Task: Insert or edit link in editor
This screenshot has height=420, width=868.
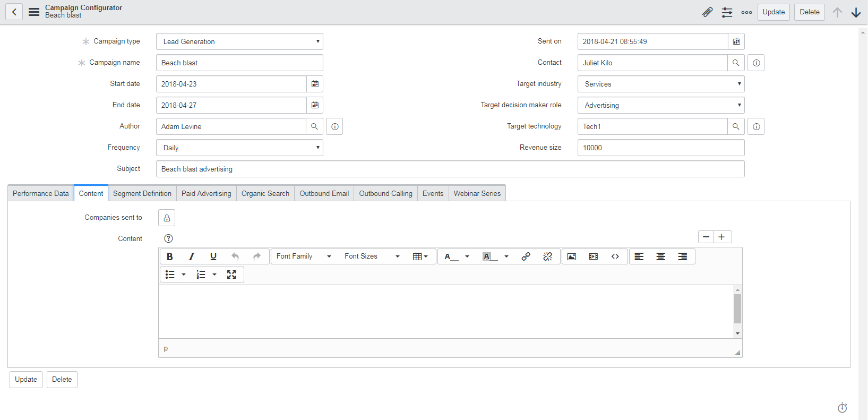Action: click(x=526, y=256)
